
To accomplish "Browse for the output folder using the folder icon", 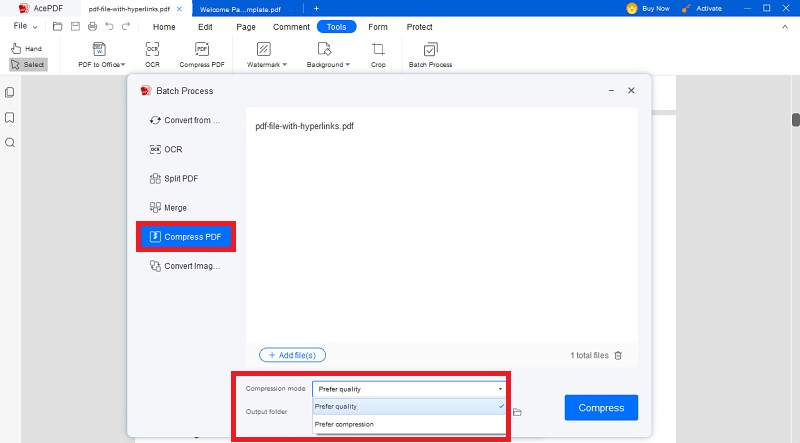I will coord(517,412).
